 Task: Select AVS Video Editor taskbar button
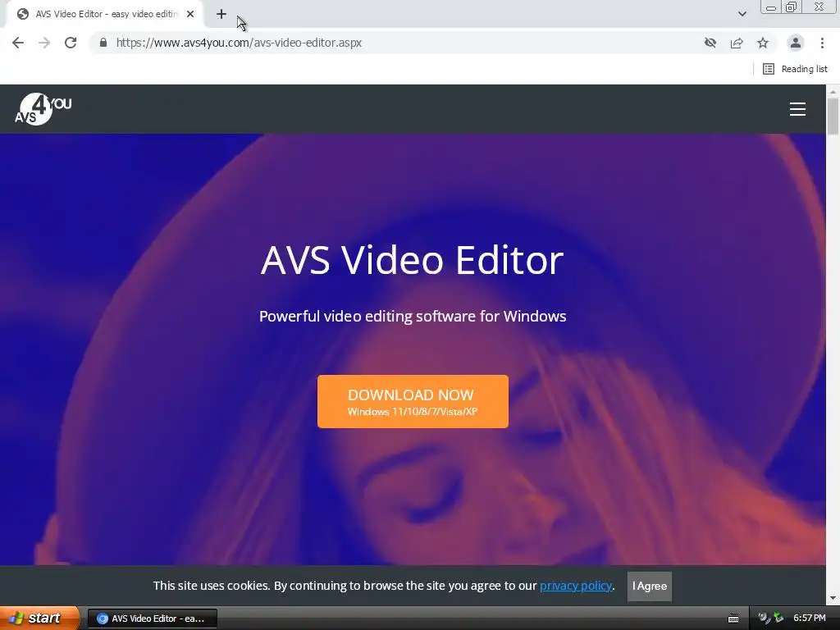coord(152,619)
